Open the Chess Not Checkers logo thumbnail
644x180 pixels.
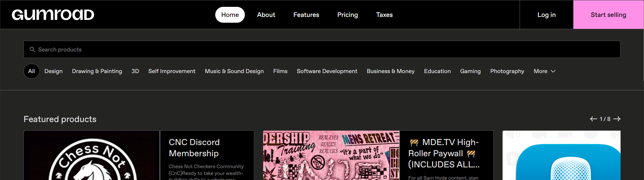[x=92, y=156]
